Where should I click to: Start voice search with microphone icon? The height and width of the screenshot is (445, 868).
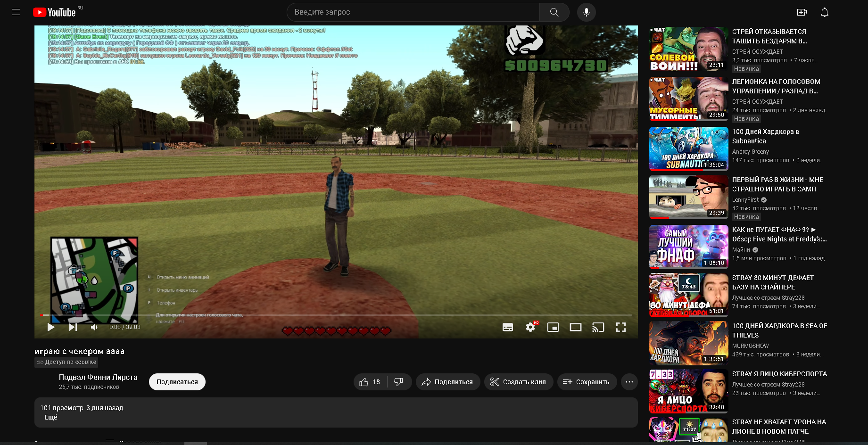point(586,12)
